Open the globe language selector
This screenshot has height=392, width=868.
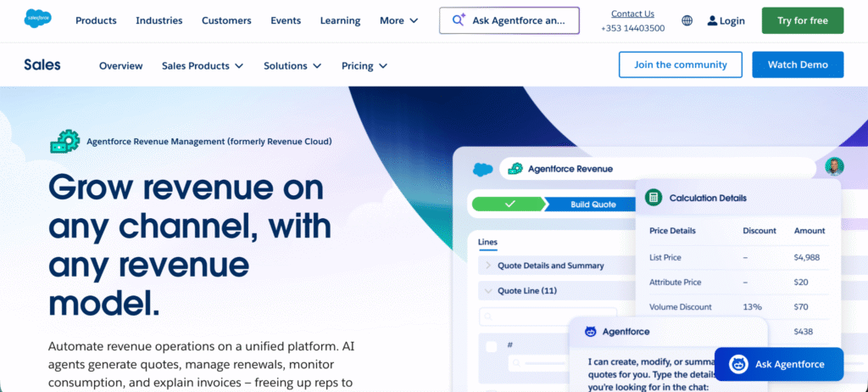[x=687, y=20]
